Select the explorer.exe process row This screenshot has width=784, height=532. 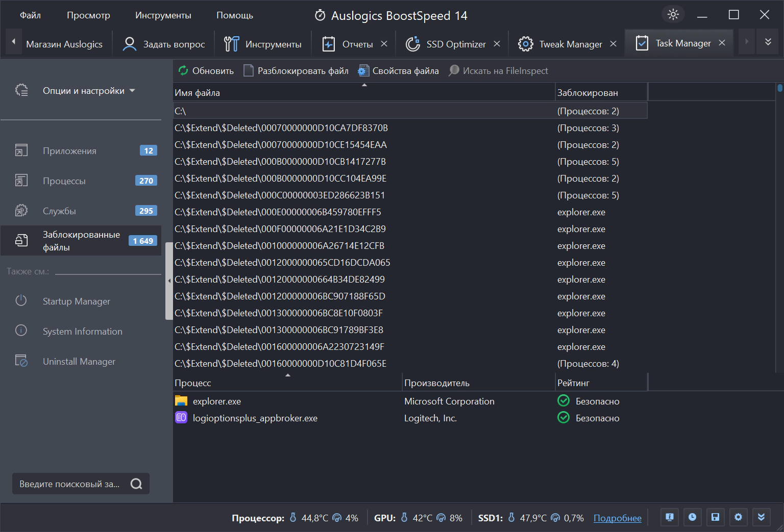pyautogui.click(x=410, y=401)
